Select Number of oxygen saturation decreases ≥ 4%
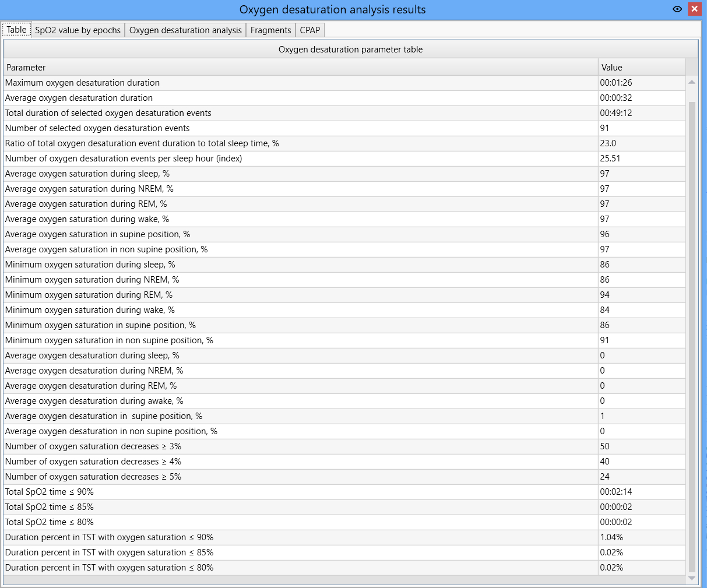 (x=344, y=462)
